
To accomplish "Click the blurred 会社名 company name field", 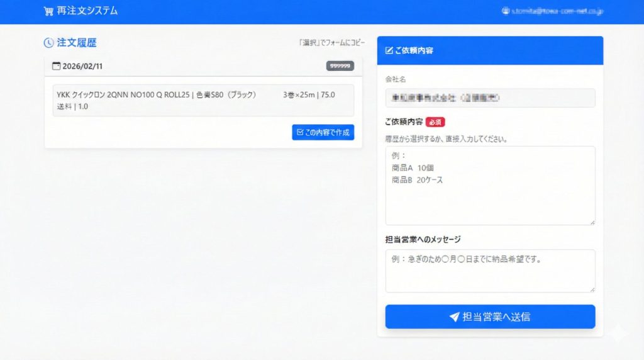I will [x=490, y=98].
